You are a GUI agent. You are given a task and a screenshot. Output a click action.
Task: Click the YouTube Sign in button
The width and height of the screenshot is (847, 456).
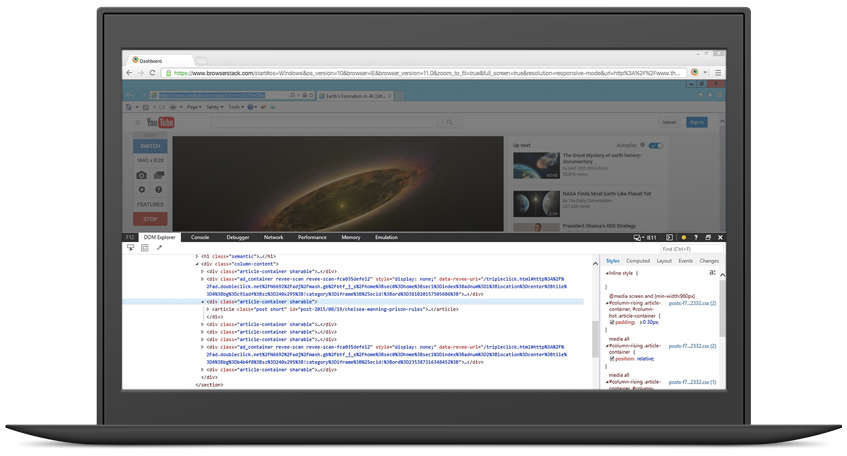[x=697, y=123]
